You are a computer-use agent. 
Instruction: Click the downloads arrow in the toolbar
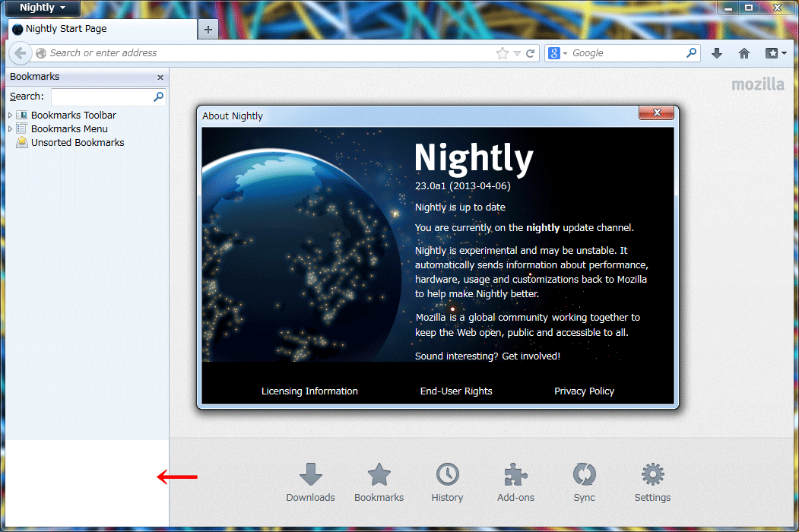[716, 53]
